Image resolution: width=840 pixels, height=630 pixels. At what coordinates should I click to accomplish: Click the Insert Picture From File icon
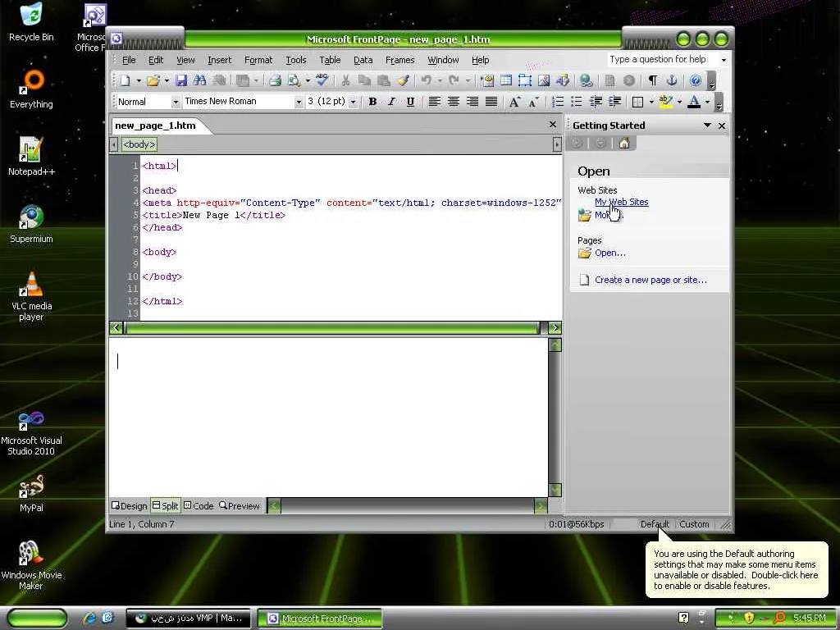pyautogui.click(x=544, y=80)
